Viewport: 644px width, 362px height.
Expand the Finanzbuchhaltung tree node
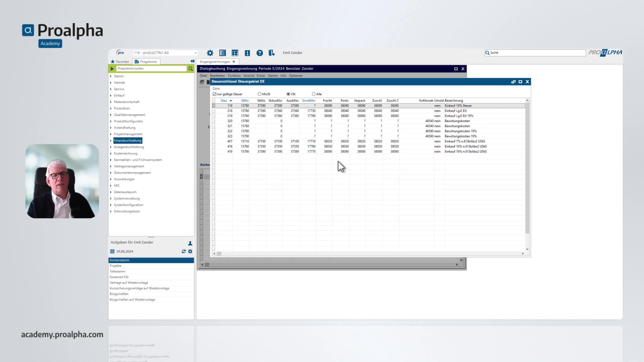click(x=111, y=141)
